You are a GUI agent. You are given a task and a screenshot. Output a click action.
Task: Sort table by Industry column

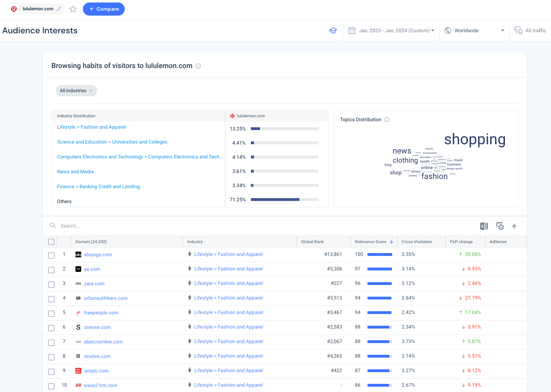click(195, 242)
